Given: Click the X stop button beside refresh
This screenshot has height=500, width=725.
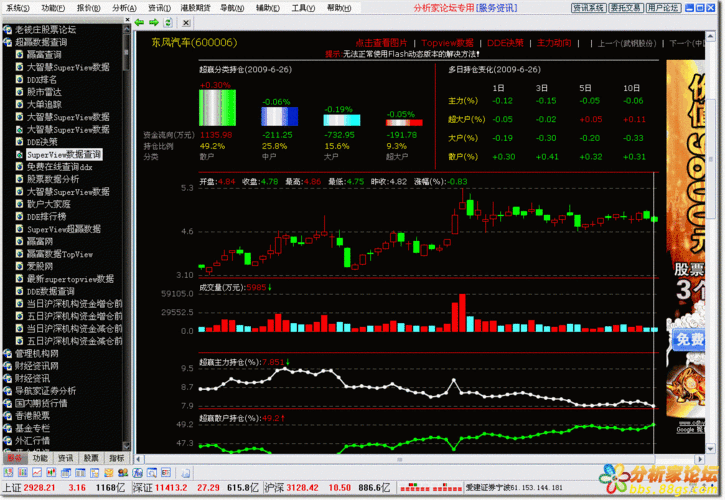Looking at the screenshot, I should 186,22.
